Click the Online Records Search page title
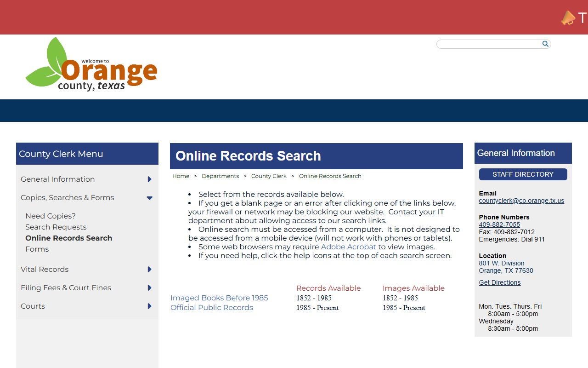588x368 pixels. tap(248, 156)
